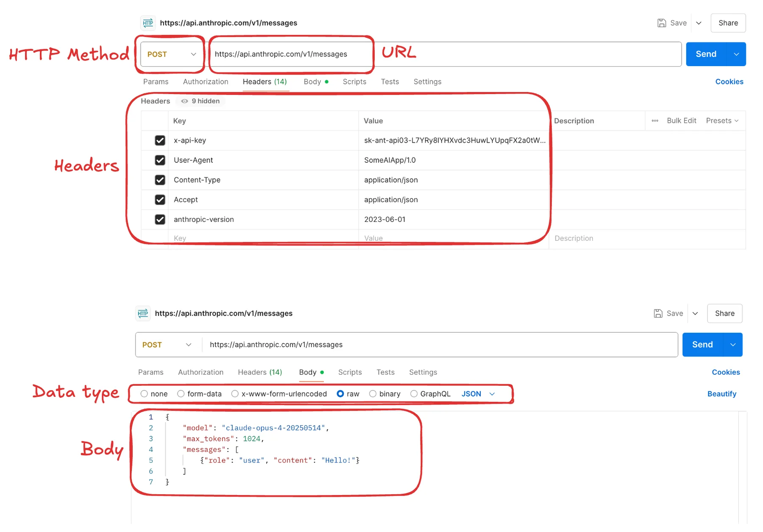Switch to the Authorization tab in the top panel

pyautogui.click(x=206, y=82)
